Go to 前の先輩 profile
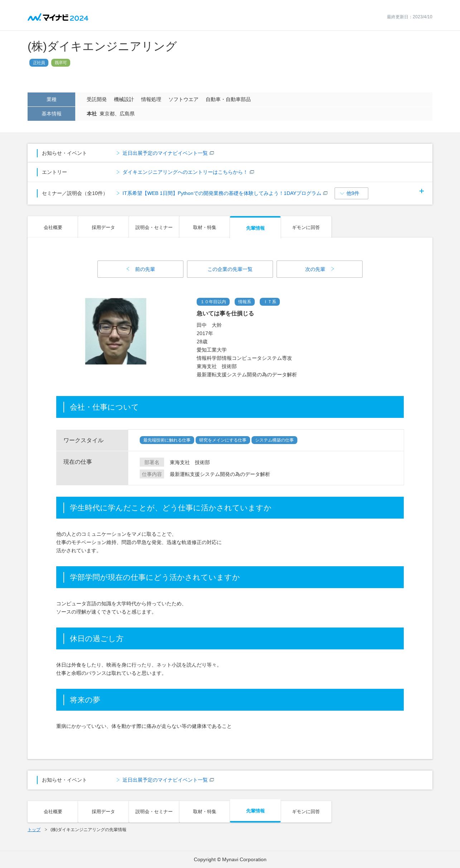 (140, 269)
